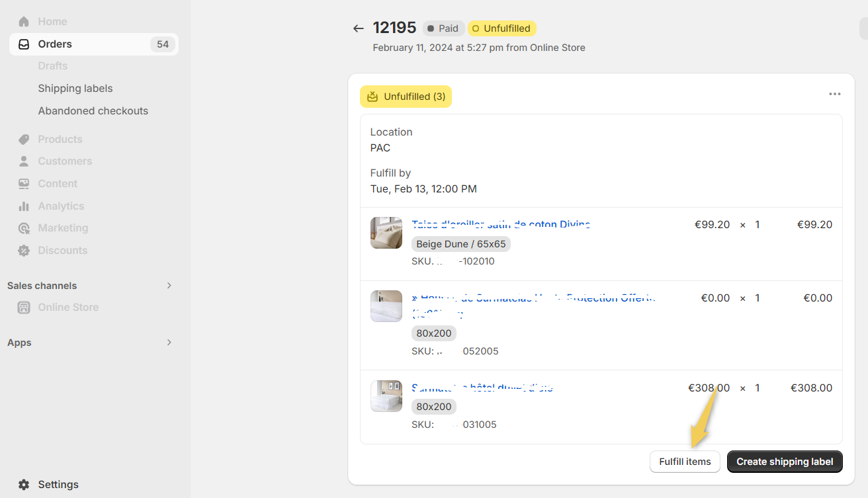Click the Online Store storefront icon
The width and height of the screenshot is (868, 498).
point(24,308)
